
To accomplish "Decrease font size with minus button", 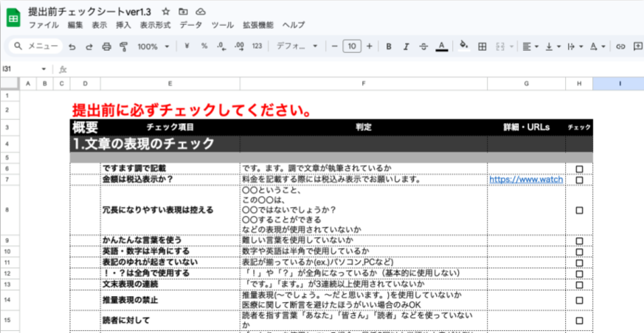I will [x=334, y=46].
